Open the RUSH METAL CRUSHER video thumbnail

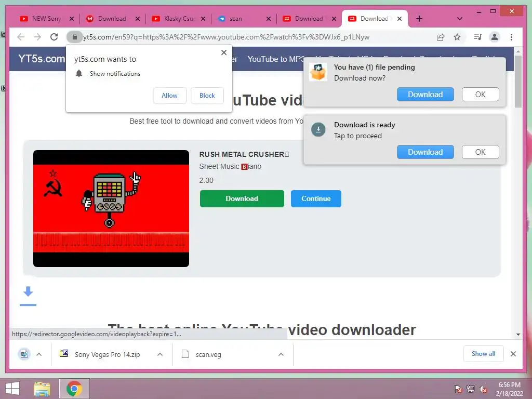click(111, 208)
